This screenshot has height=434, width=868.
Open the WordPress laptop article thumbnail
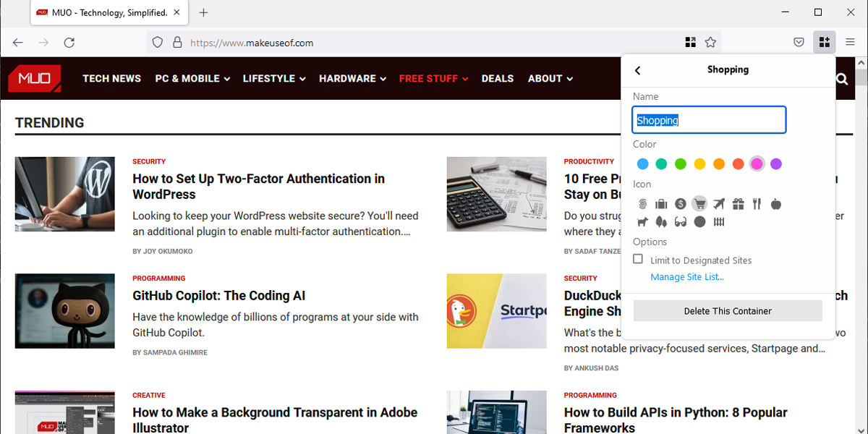tap(64, 194)
